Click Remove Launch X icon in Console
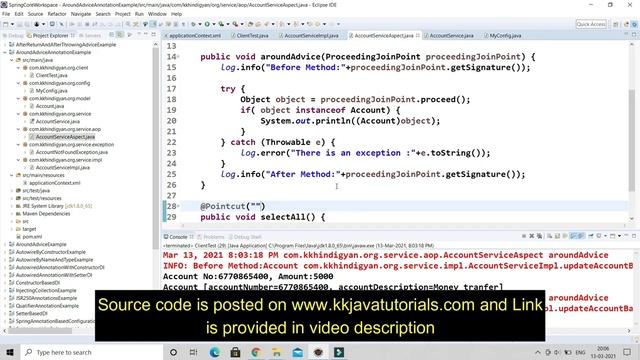Viewport: 640px width, 360px height. [532, 236]
